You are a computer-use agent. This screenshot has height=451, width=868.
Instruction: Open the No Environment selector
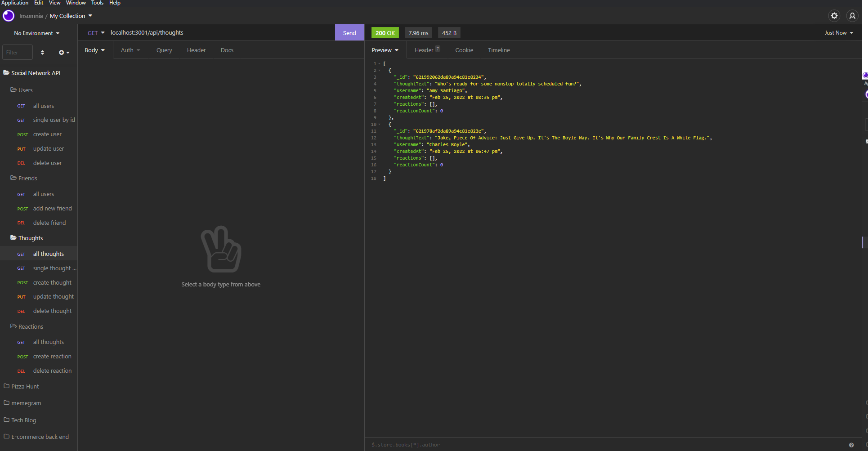point(36,33)
